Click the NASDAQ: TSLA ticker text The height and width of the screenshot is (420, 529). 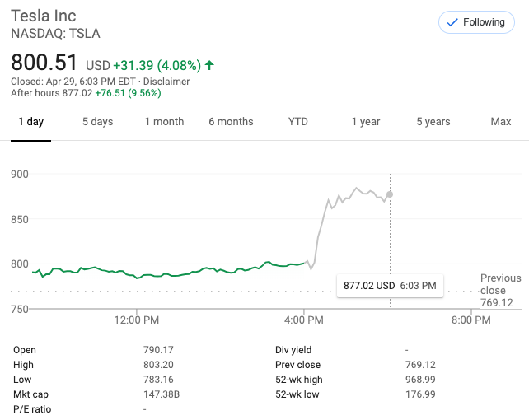54,34
